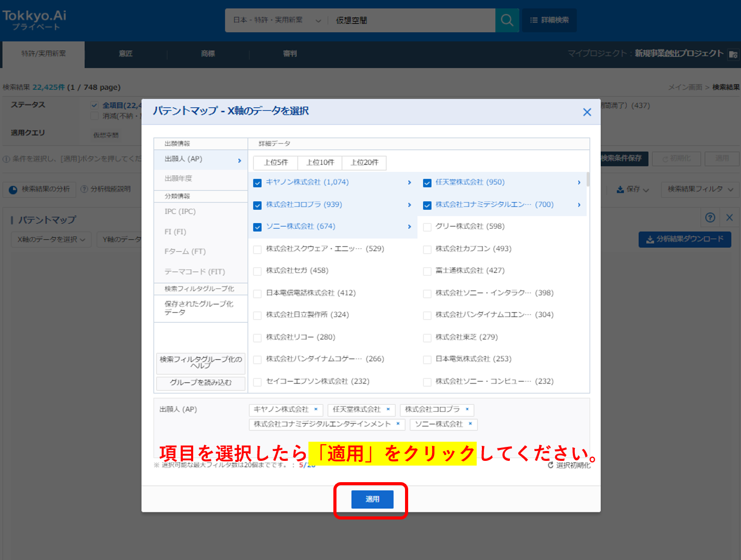Close the パテントマップ panel

point(729,217)
